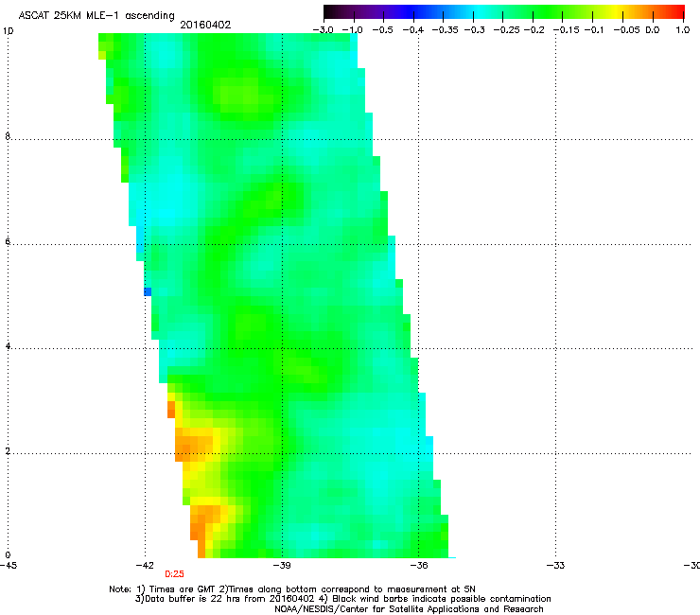Click the longitude axis label -45
The image size is (700, 615).
point(9,566)
